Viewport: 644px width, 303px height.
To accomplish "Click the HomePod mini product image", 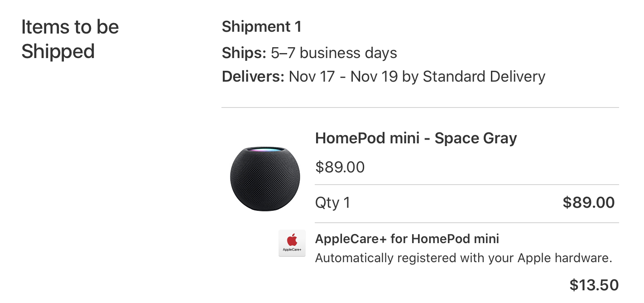I will pos(265,179).
